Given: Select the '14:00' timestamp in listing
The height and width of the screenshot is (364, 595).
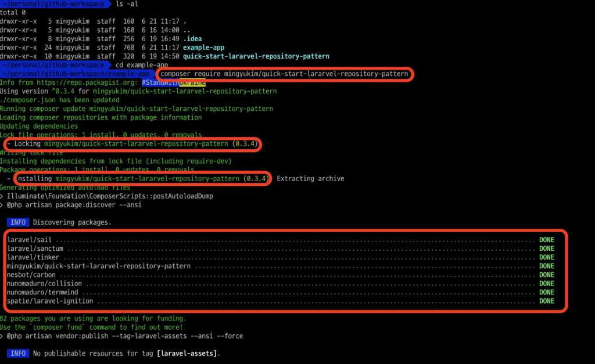Looking at the screenshot, I should pyautogui.click(x=170, y=30).
